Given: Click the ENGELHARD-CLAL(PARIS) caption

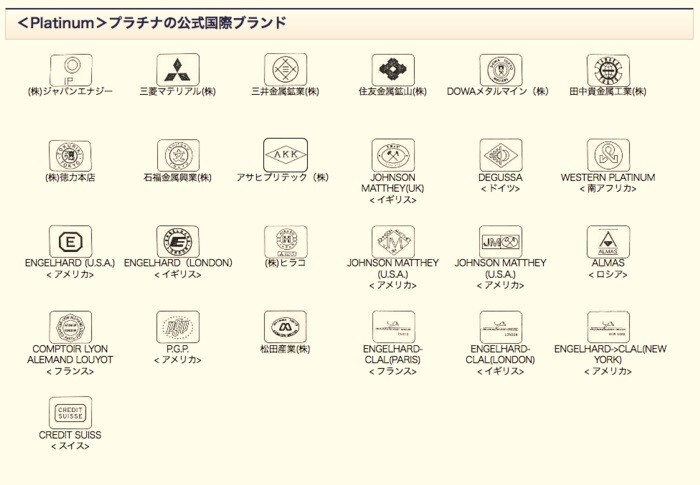Looking at the screenshot, I should [x=393, y=354].
